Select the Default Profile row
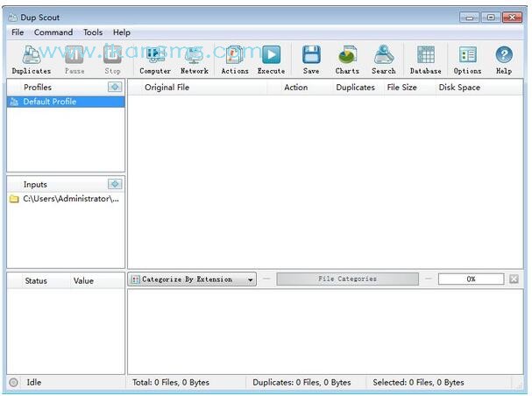The width and height of the screenshot is (532, 396). (x=66, y=102)
